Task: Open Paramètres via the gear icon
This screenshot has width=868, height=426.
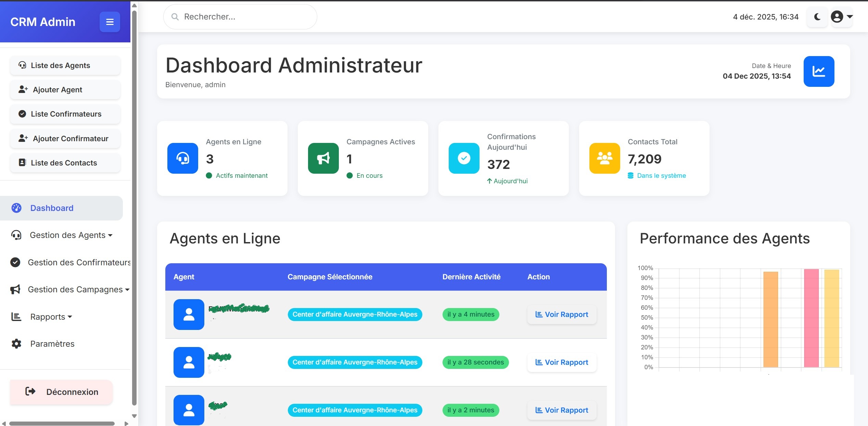Action: pyautogui.click(x=16, y=344)
